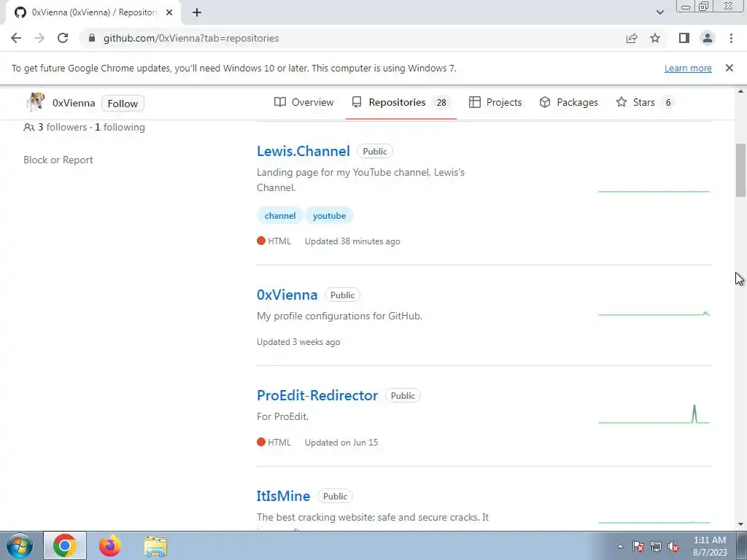Open the Lewis.Channel repository
747x560 pixels.
[303, 151]
